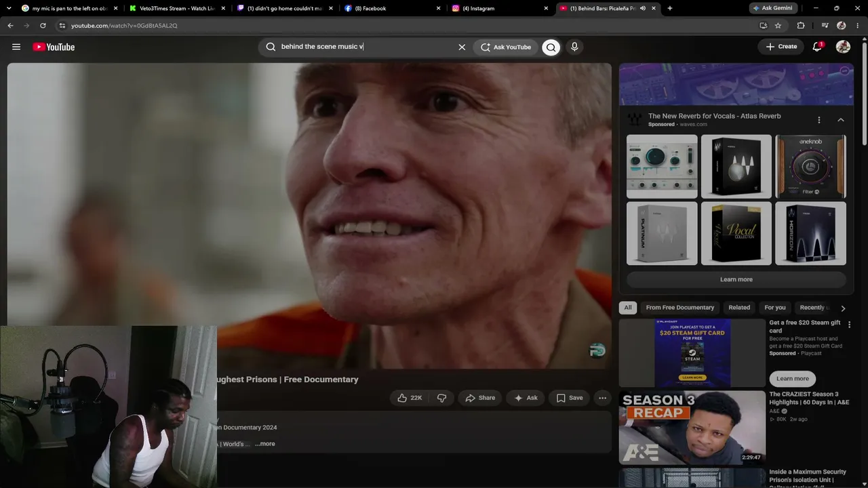Select the All filter chip
868x488 pixels.
pos(628,308)
